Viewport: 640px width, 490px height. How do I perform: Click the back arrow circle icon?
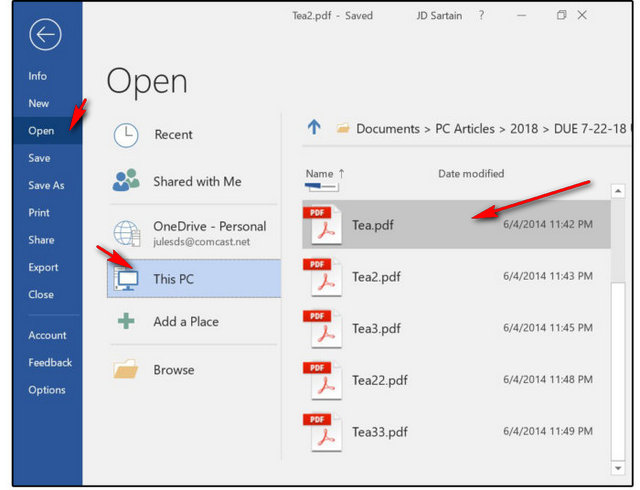click(45, 34)
